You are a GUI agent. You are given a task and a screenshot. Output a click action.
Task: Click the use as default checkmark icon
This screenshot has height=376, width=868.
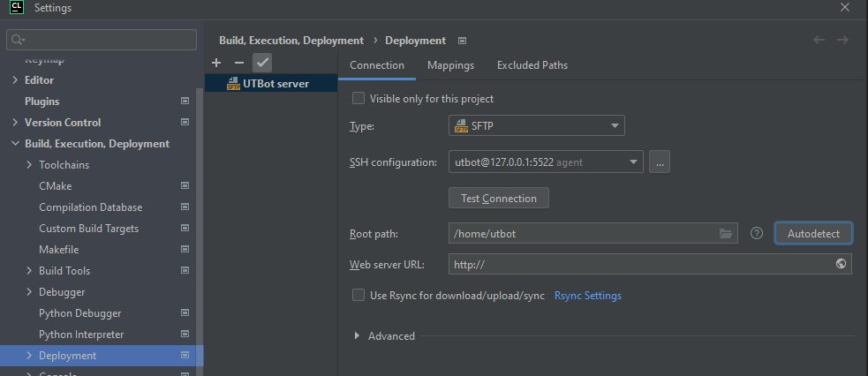point(262,63)
